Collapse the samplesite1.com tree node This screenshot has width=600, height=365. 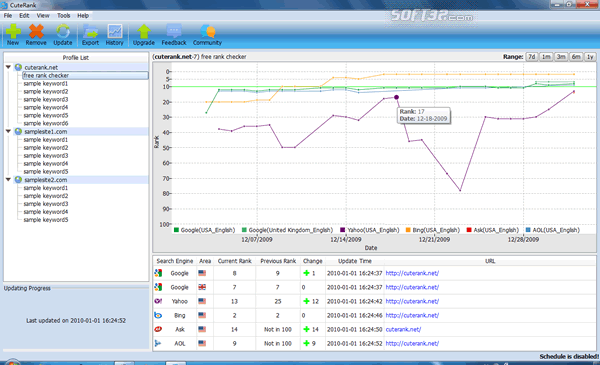[8, 131]
